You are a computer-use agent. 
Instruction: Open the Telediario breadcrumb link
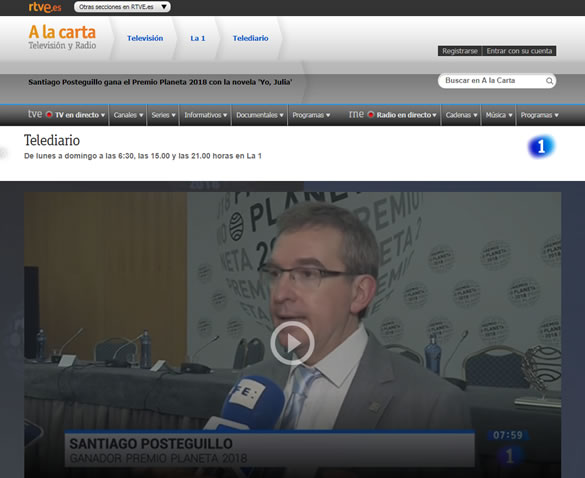point(250,38)
